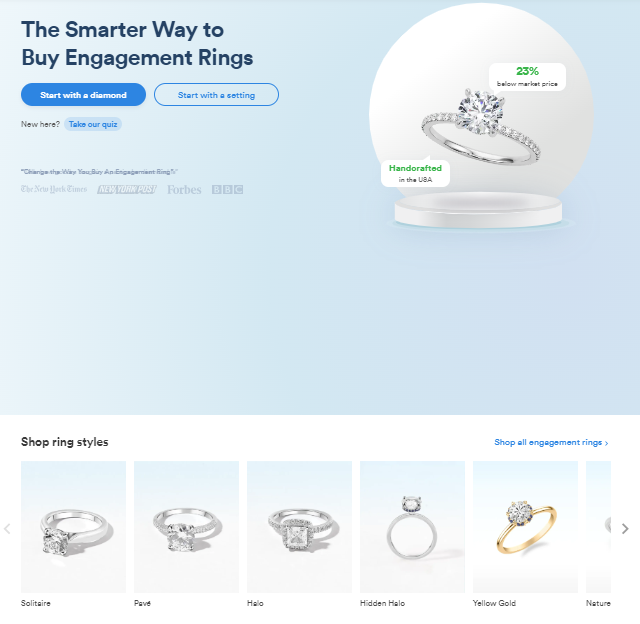Image resolution: width=640 pixels, height=624 pixels.
Task: Click the Start with a diamond button
Action: 83,95
